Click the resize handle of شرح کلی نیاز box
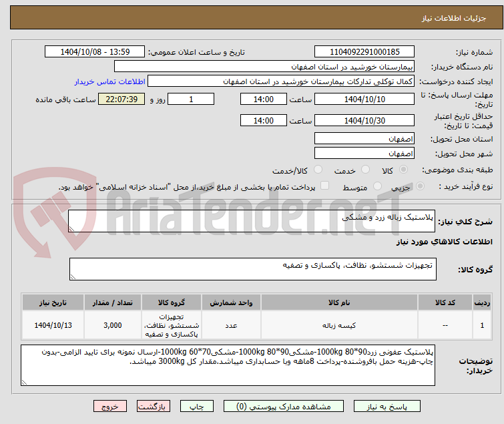 tap(71, 229)
